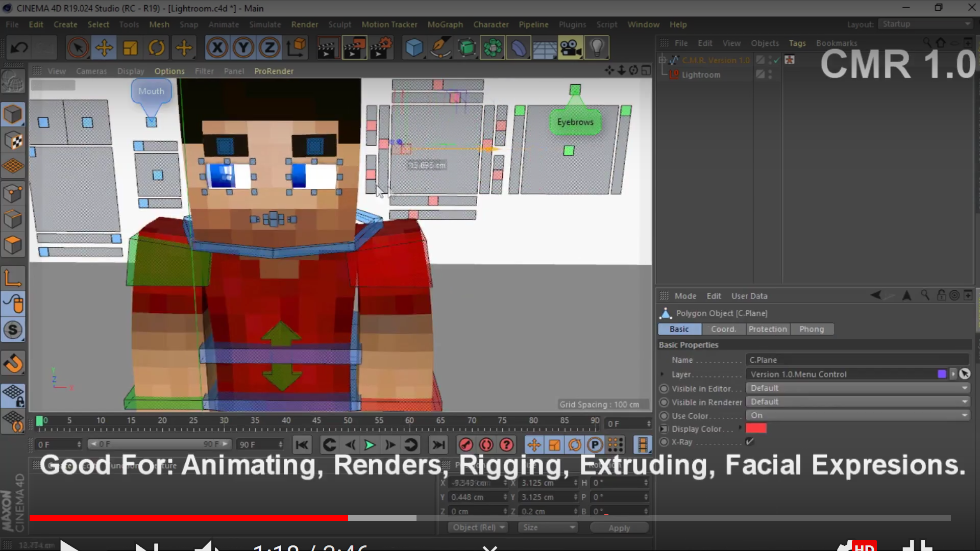Image resolution: width=980 pixels, height=551 pixels.
Task: Add a Subdivision Surface generator
Action: point(467,48)
